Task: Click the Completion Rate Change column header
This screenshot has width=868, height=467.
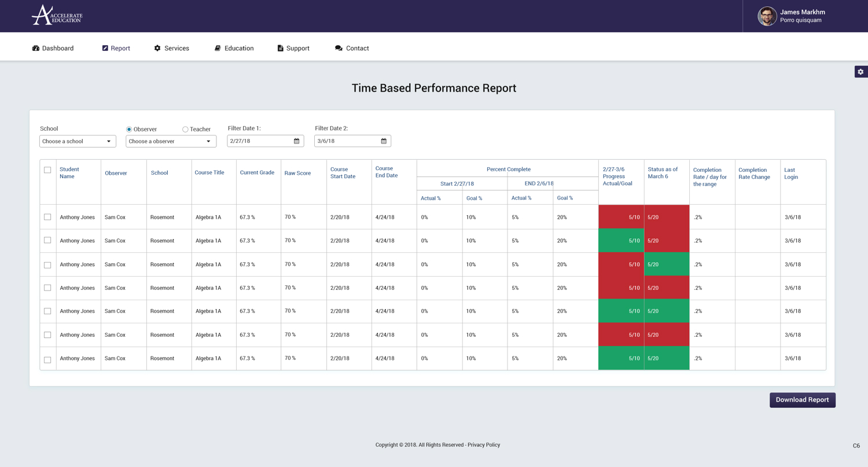Action: pos(754,174)
